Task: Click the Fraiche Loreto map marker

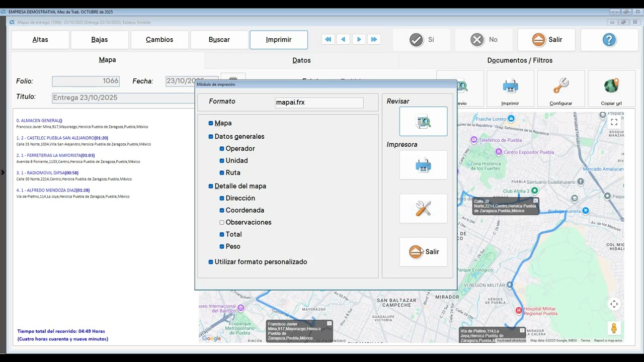Action: 511,119
